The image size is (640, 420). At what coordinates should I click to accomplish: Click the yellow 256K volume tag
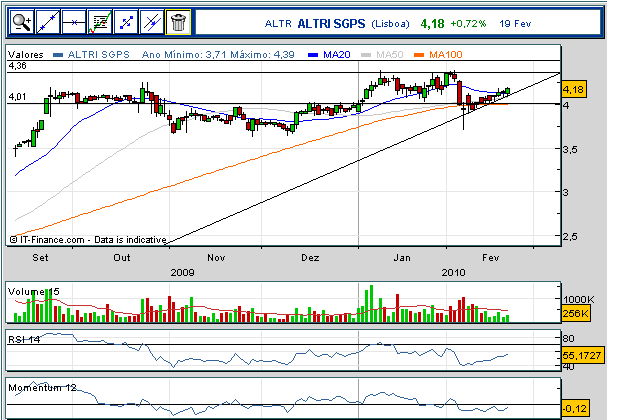[x=576, y=313]
